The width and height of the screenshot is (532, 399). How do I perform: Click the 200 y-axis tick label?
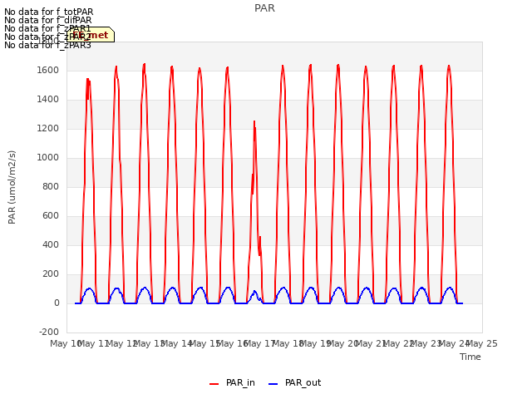(51, 273)
